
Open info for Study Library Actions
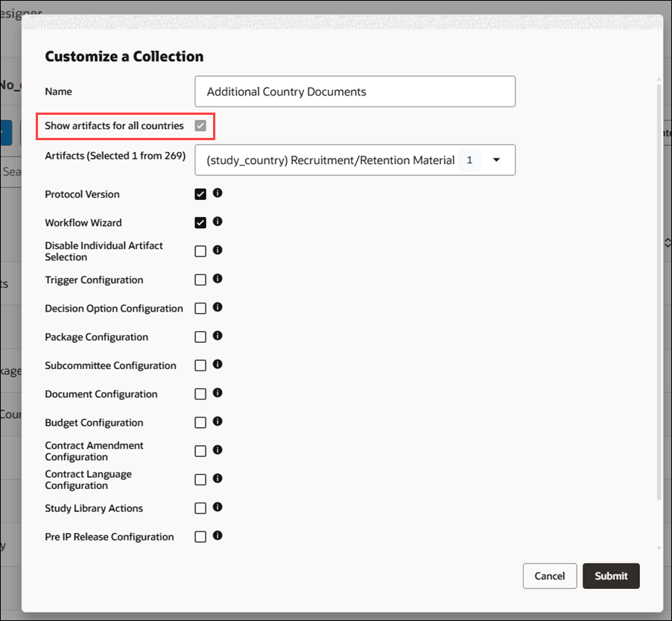click(x=216, y=508)
